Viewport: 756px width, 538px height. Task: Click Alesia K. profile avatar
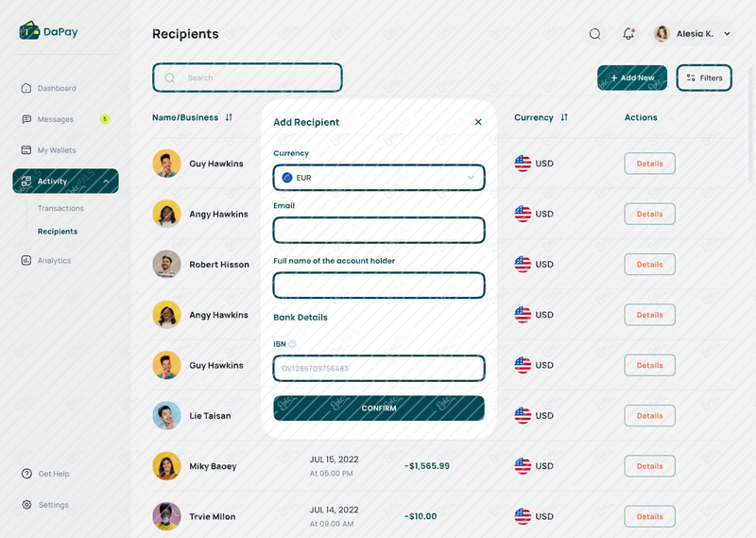[x=661, y=33]
